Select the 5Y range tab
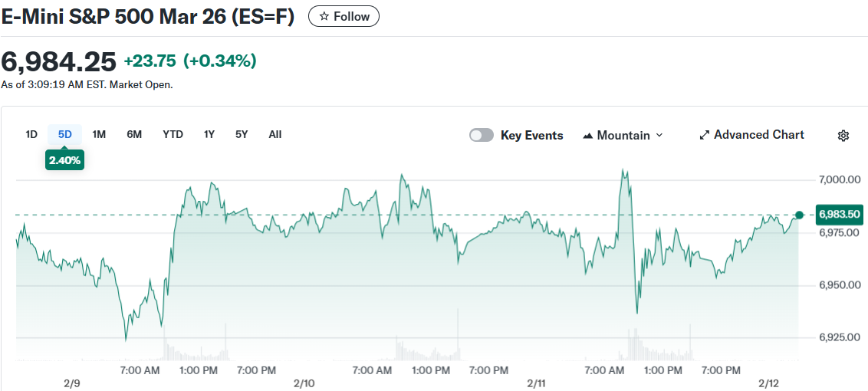Screen dimensions: 868x391 (x=242, y=135)
